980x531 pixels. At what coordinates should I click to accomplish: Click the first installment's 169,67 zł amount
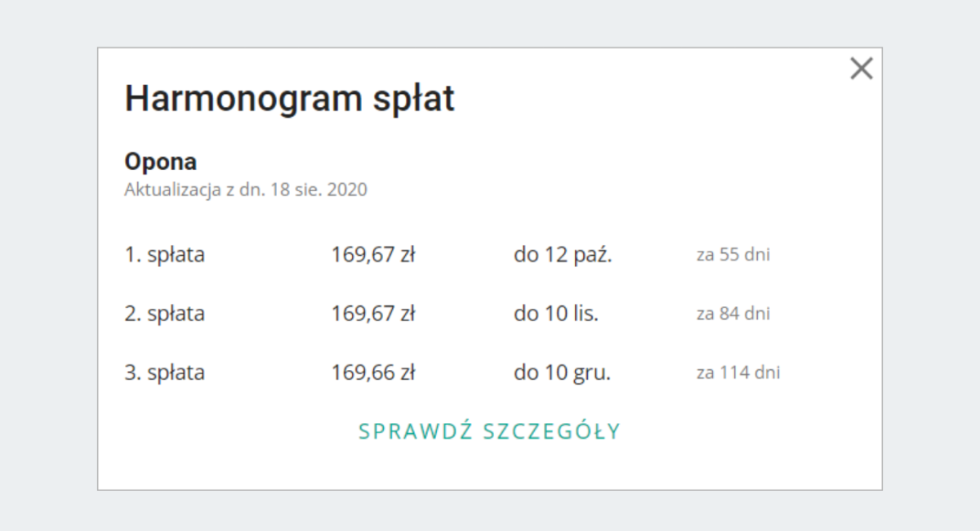click(x=373, y=255)
